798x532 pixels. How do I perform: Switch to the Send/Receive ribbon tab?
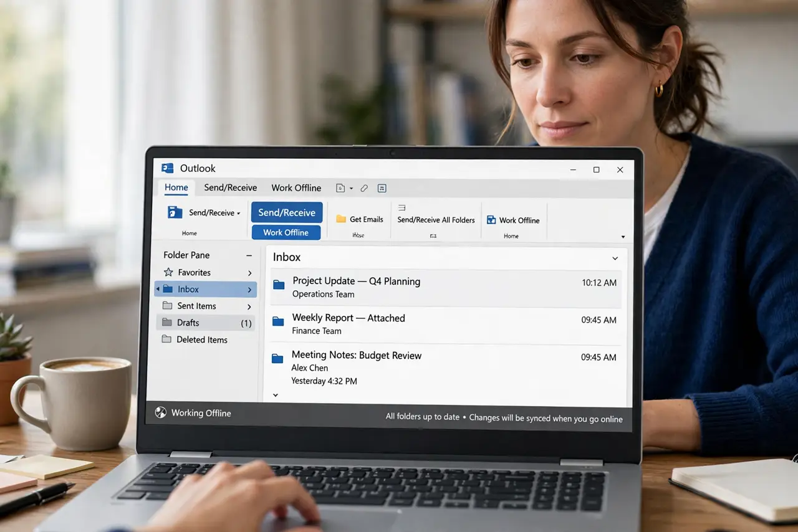231,188
